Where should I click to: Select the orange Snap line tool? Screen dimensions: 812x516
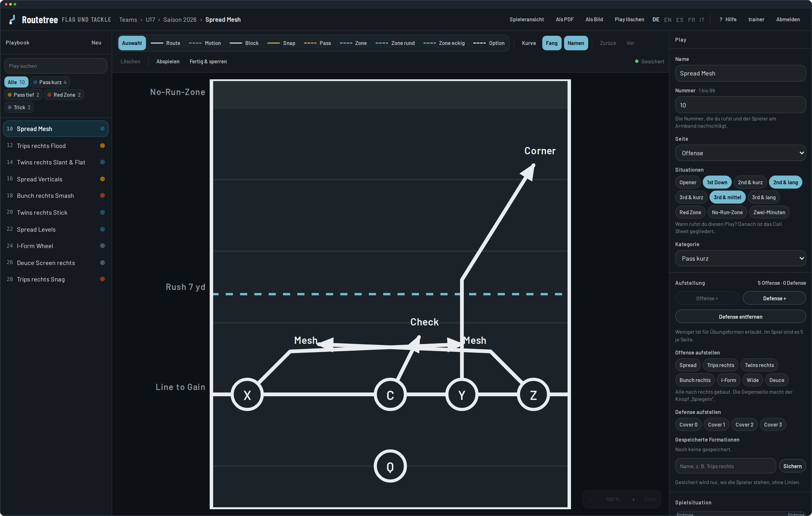click(281, 43)
